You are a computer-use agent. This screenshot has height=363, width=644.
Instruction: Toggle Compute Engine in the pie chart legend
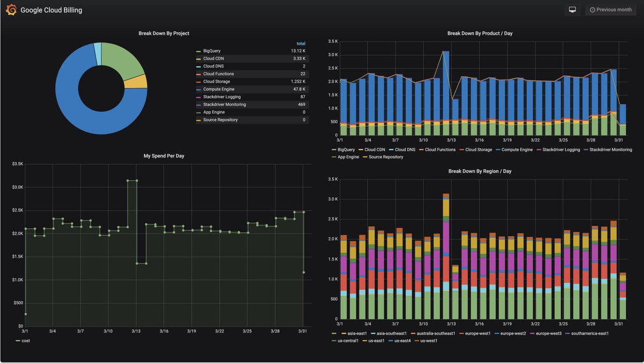click(x=219, y=89)
